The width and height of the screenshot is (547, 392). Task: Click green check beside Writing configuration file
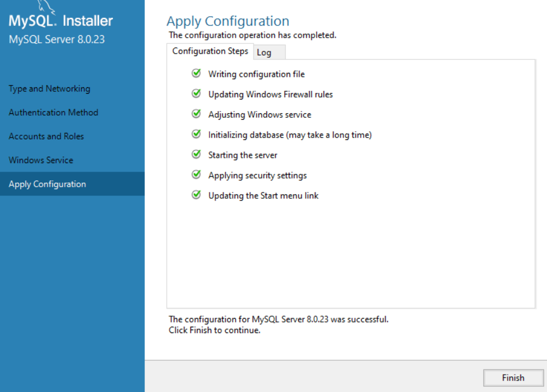(x=196, y=73)
